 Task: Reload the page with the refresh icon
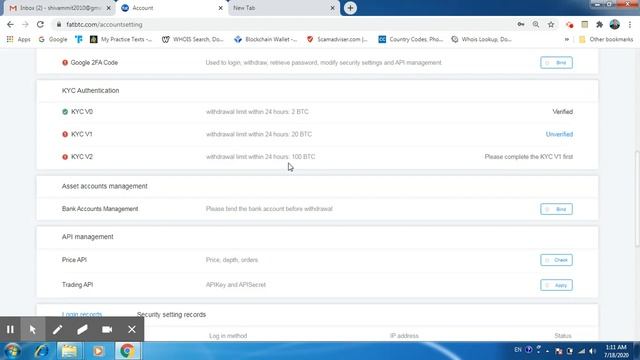(40, 24)
